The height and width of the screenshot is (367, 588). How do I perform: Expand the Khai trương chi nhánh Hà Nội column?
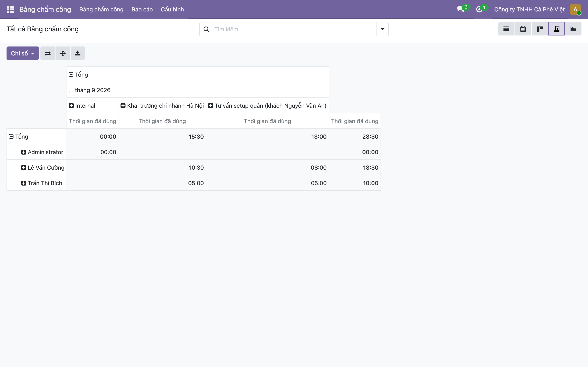pos(162,106)
